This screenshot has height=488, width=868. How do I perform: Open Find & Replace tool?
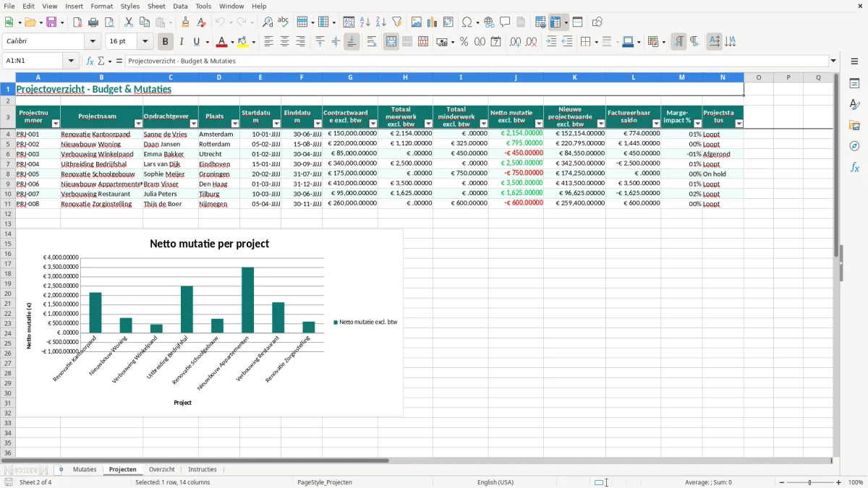click(x=268, y=22)
